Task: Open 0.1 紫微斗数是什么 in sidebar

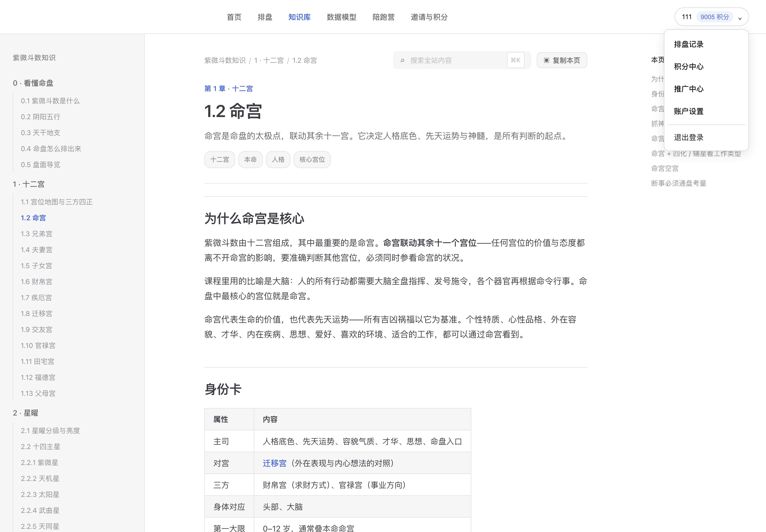Action: pyautogui.click(x=50, y=101)
